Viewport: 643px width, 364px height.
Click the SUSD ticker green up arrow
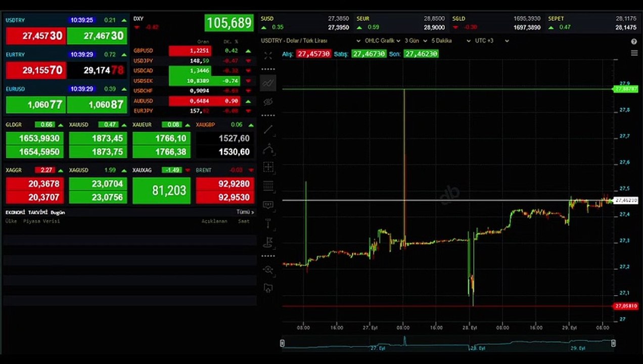point(264,27)
